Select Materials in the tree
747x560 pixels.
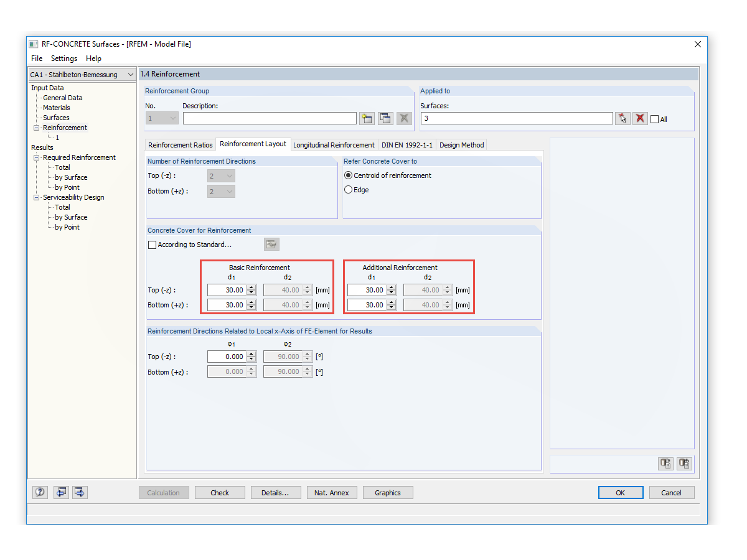tap(56, 108)
